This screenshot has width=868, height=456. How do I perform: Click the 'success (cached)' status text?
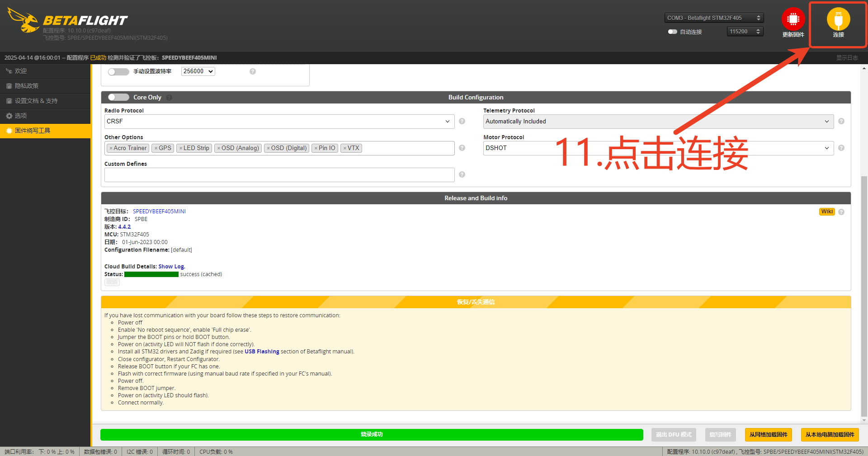(x=201, y=274)
